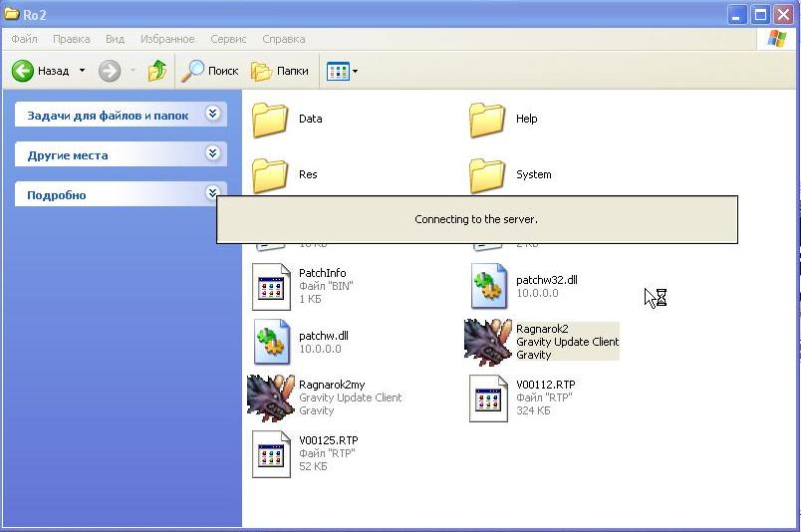The width and height of the screenshot is (801, 532).
Task: Expand the 'Задачи для файлов и папок' panel
Action: pyautogui.click(x=212, y=115)
